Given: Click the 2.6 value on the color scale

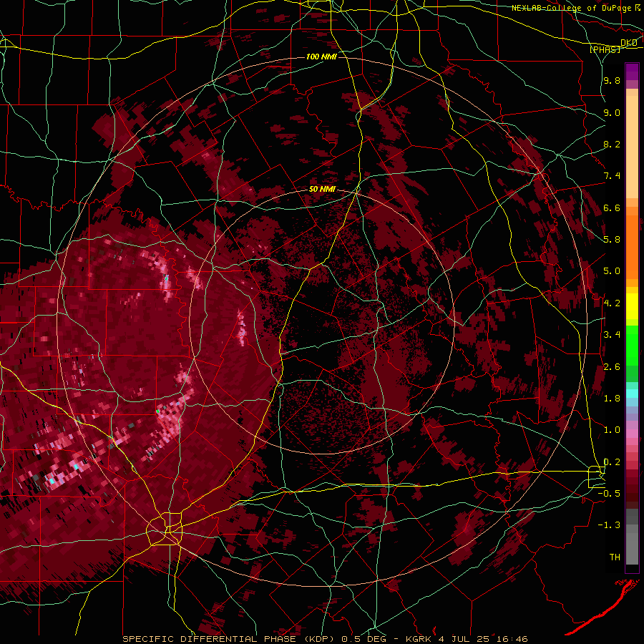Looking at the screenshot, I should coord(612,367).
